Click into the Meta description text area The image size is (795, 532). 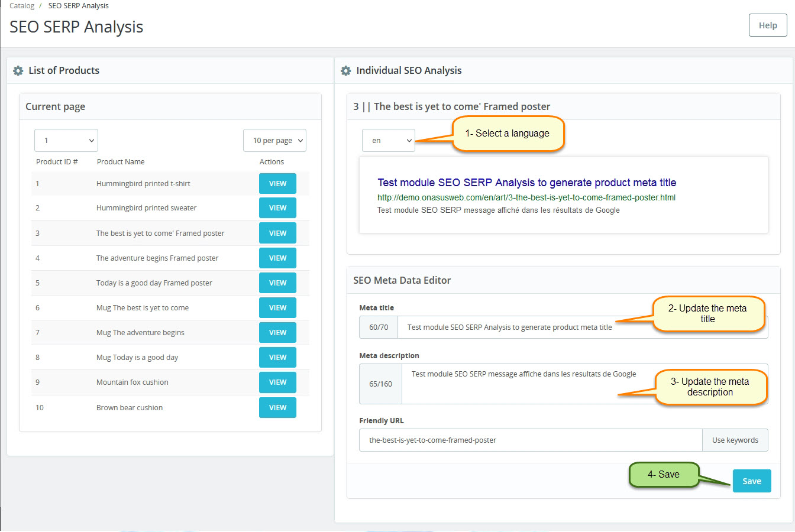pos(521,384)
